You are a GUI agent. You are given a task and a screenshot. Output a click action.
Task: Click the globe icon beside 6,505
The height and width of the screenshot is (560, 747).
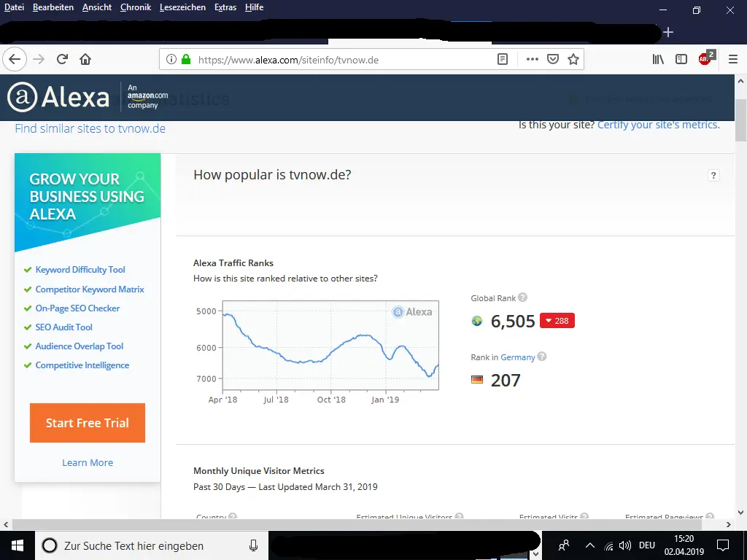(x=477, y=321)
